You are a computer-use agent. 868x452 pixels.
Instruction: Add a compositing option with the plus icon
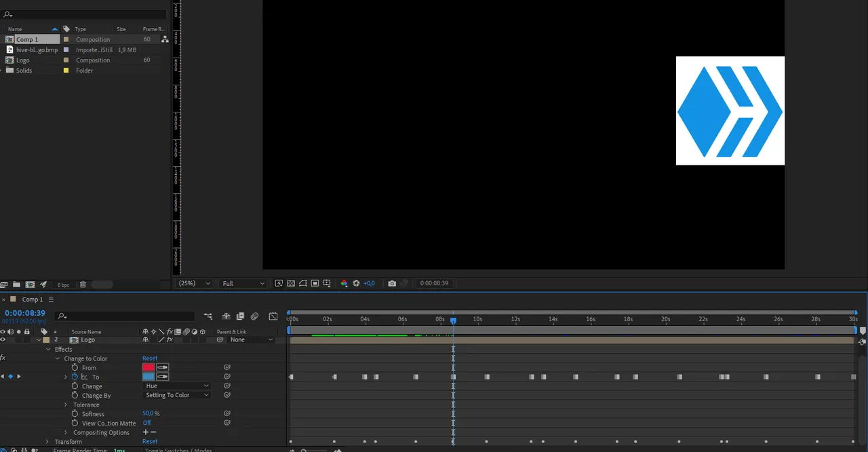click(145, 432)
